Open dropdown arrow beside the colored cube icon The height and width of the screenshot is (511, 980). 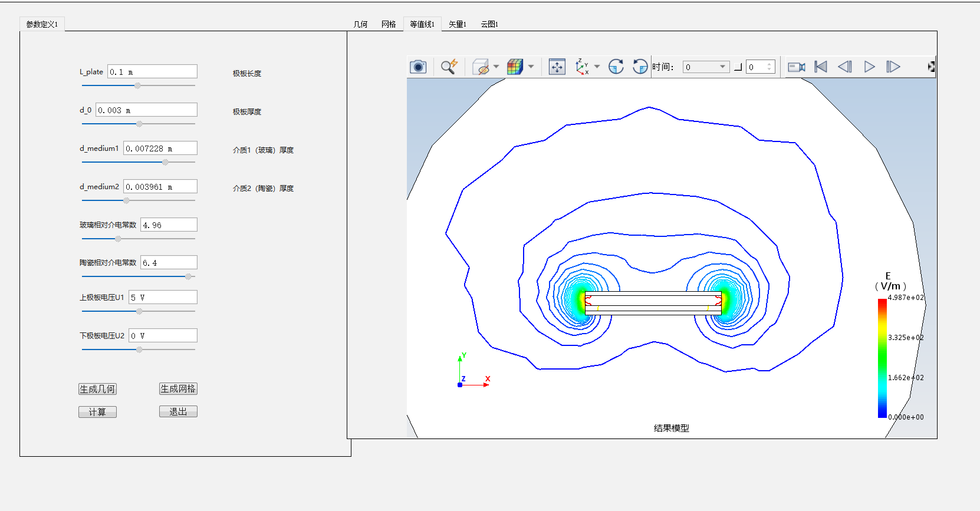pos(531,67)
